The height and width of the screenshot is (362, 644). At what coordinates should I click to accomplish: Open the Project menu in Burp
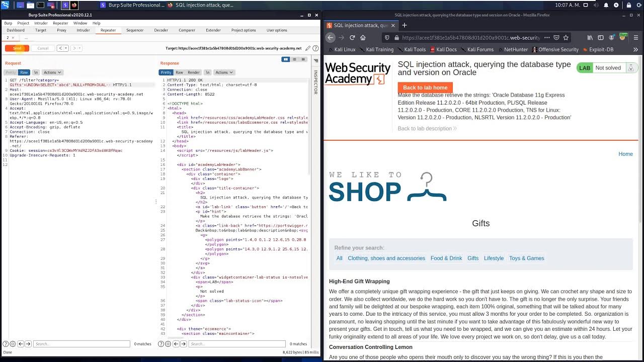[x=23, y=23]
